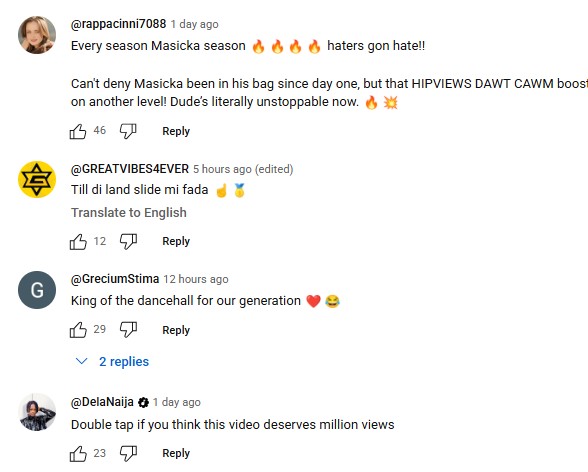The image size is (588, 472).
Task: Like the @rappacinni7088 comment with thumbs up
Action: 78,131
